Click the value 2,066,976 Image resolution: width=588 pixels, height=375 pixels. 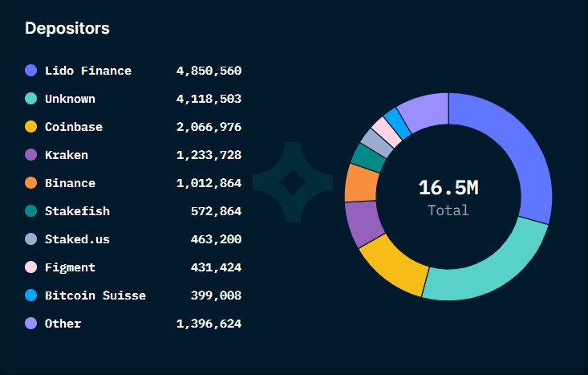coord(209,127)
